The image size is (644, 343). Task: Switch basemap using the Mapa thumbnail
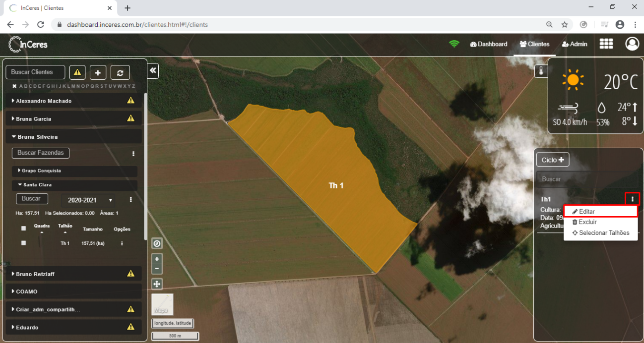162,304
